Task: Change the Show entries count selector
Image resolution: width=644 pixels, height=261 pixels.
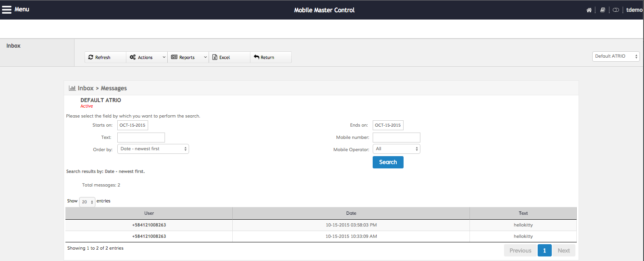Action: coord(87,202)
